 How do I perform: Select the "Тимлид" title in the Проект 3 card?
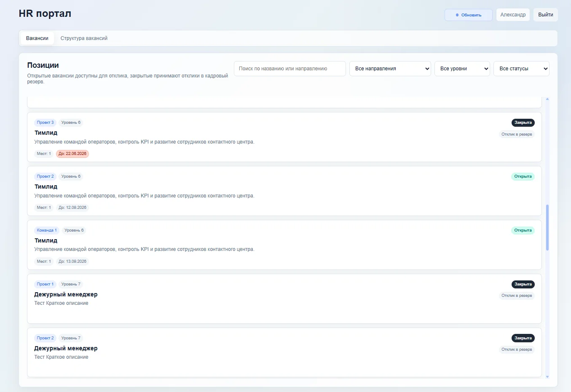click(46, 133)
